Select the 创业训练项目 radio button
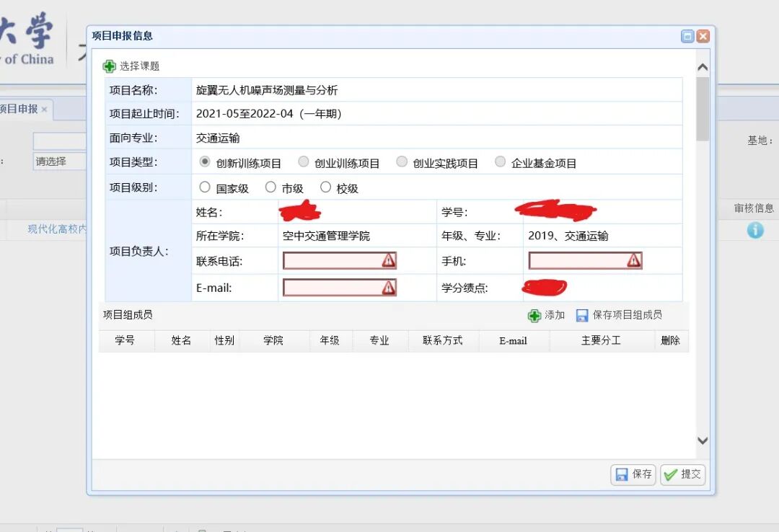Viewport: 779px width, 532px height. (x=304, y=161)
